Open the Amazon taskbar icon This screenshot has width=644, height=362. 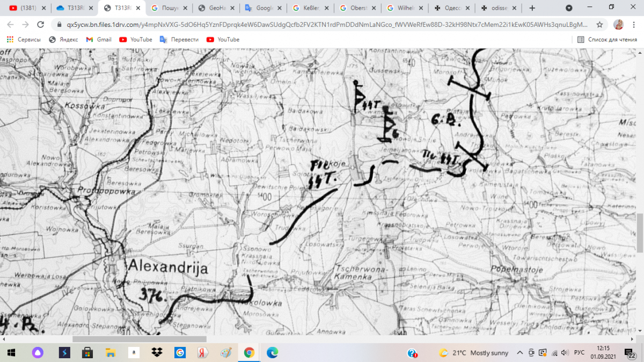[134, 353]
